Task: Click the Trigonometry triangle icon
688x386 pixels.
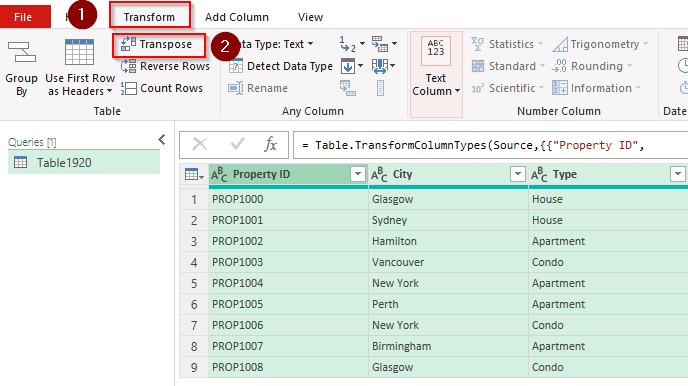Action: tap(560, 44)
